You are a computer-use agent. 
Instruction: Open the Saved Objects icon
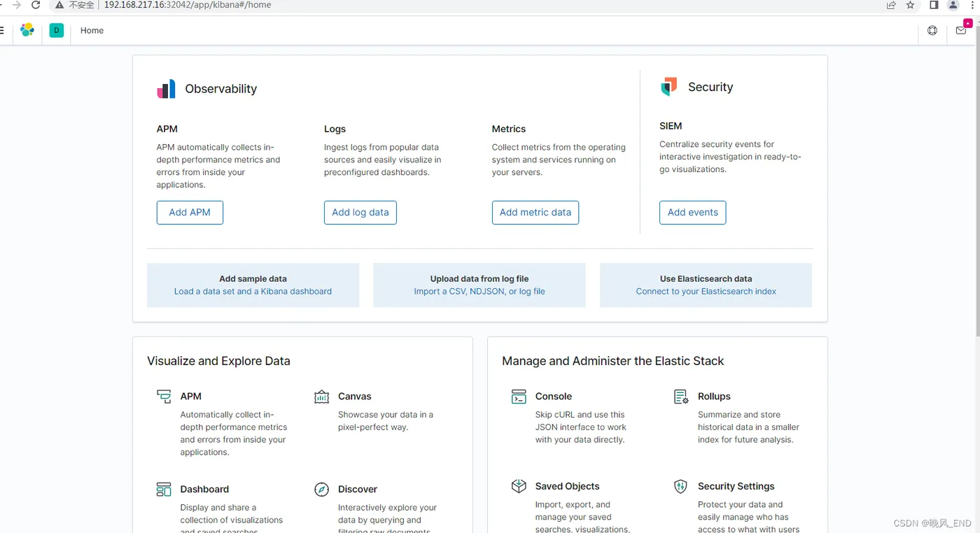[519, 486]
